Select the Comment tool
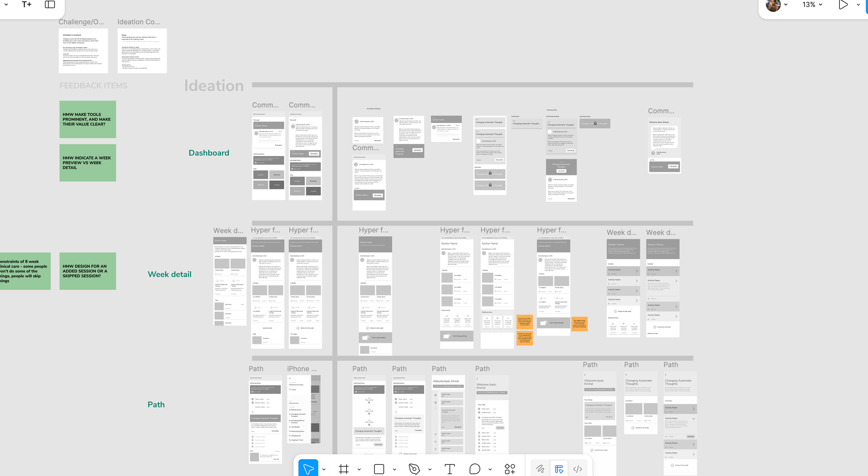Screen dimensions: 868x476 [474, 469]
